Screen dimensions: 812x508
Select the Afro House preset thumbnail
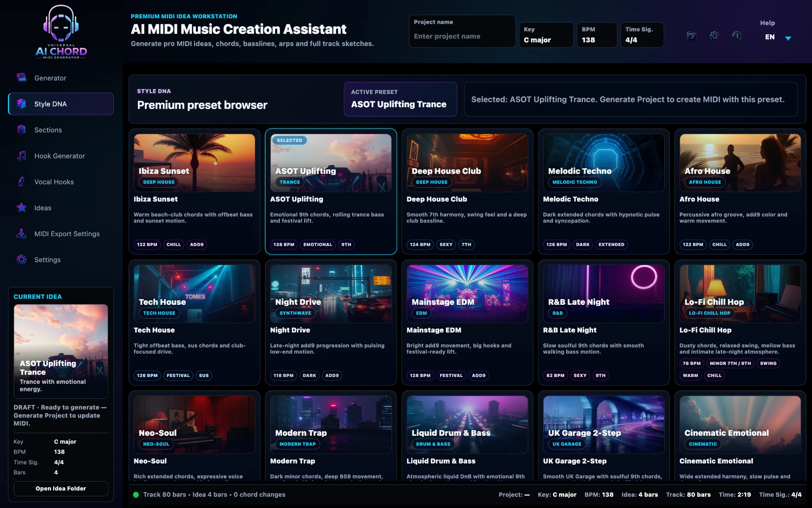click(x=740, y=163)
